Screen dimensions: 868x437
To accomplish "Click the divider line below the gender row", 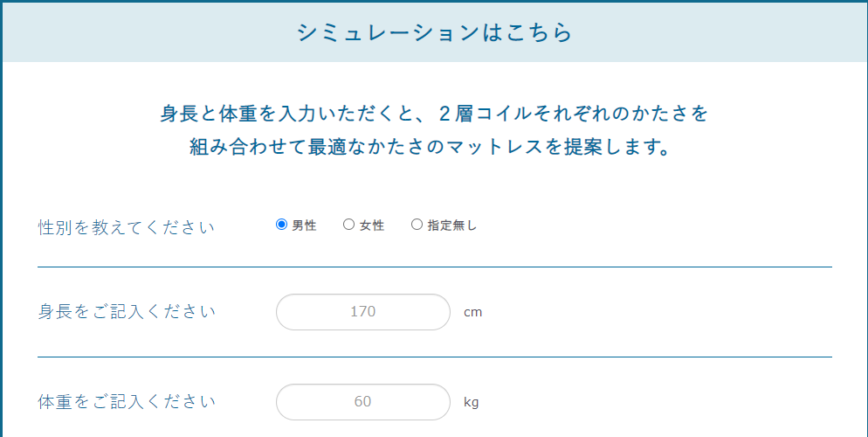I will coord(434,267).
